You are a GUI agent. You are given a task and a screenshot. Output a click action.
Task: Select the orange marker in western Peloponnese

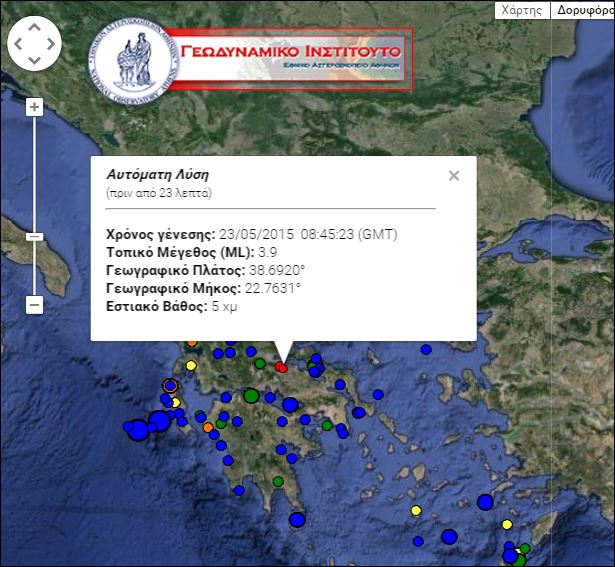coord(208,427)
